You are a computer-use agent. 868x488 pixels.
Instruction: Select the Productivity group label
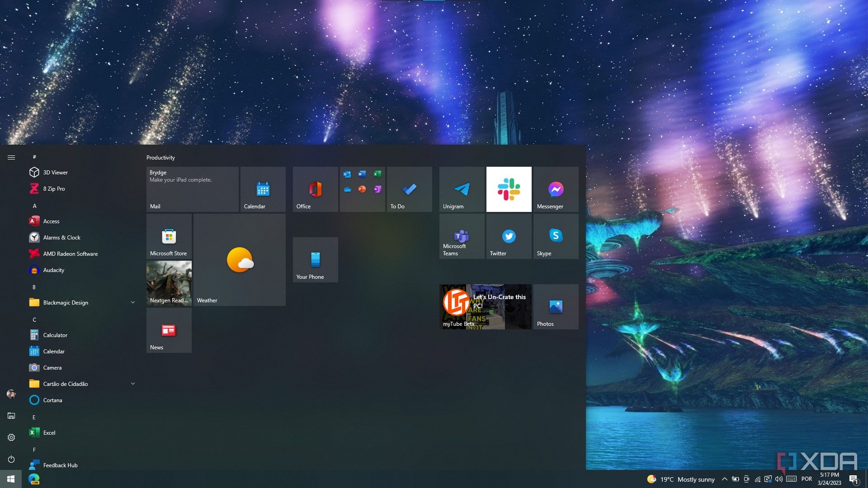click(161, 157)
